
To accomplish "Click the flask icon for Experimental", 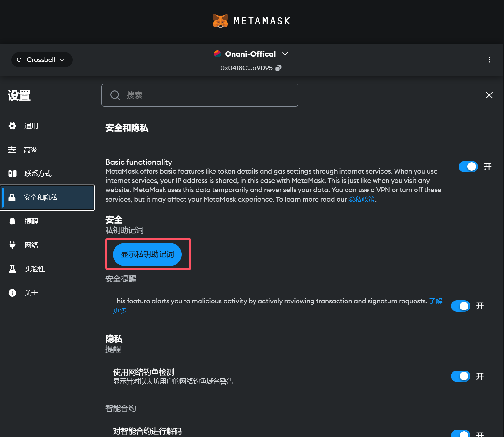I will tap(12, 269).
